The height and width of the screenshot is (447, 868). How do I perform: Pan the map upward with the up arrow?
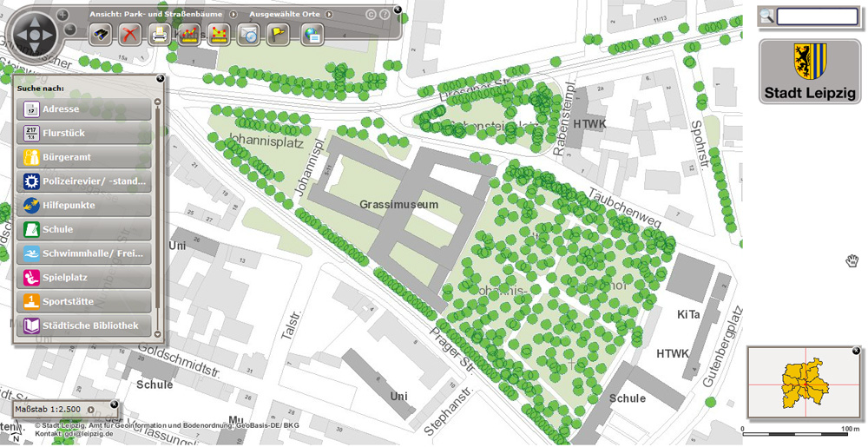34,22
